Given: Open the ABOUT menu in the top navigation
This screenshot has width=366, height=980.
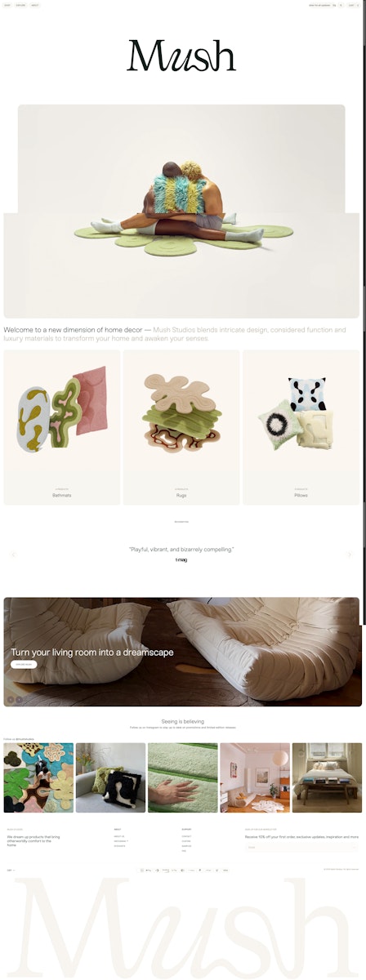Looking at the screenshot, I should coord(35,5).
